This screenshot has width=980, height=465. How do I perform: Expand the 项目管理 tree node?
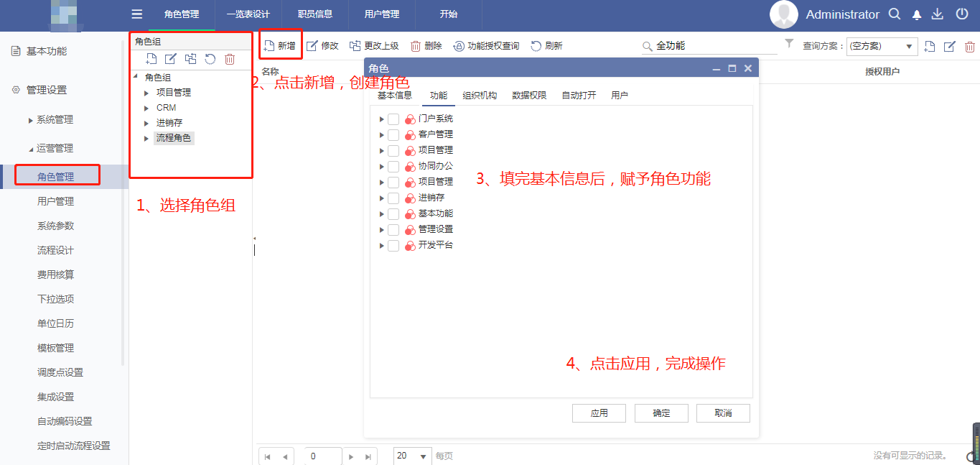[381, 150]
